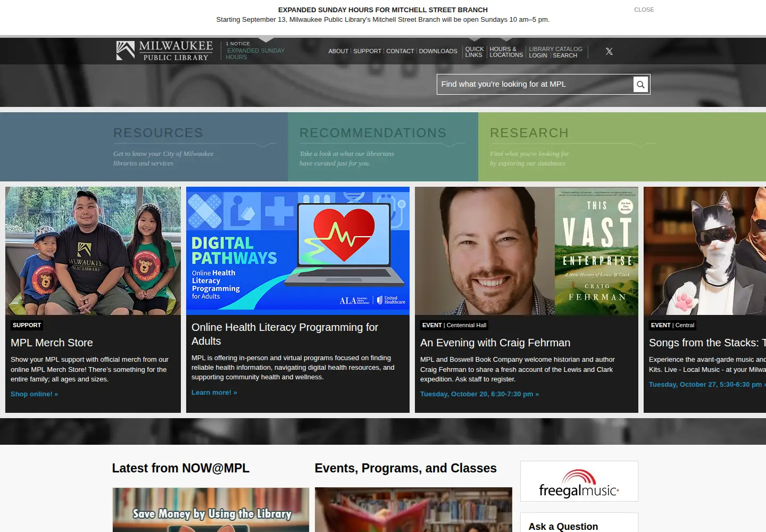Open Save Money by Using the Library image
Viewport: 766px width, 532px height.
click(x=211, y=510)
